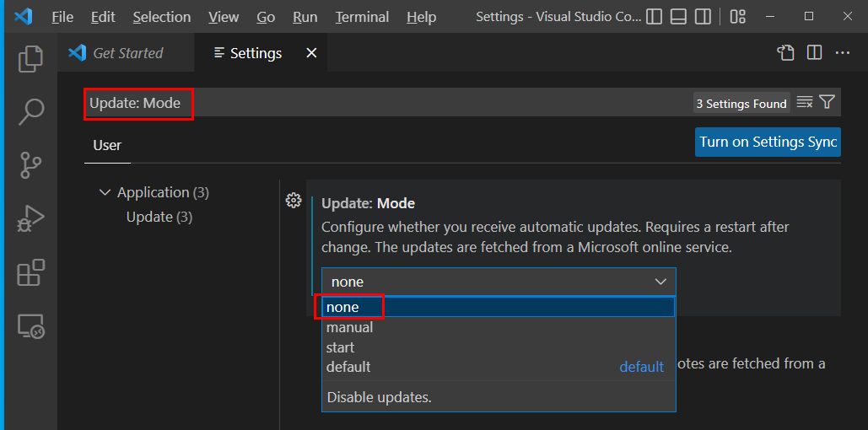Viewport: 868px width, 430px height.
Task: Clear the settings search input
Action: point(805,103)
